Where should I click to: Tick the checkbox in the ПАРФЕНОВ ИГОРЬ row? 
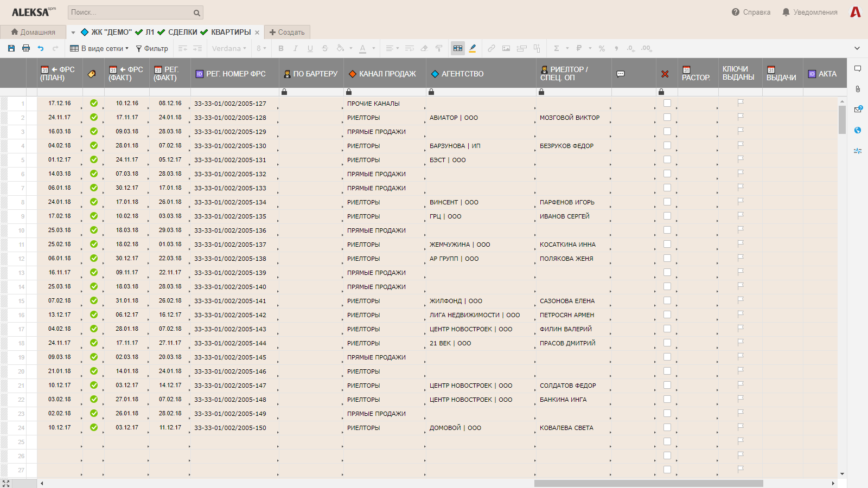point(667,202)
